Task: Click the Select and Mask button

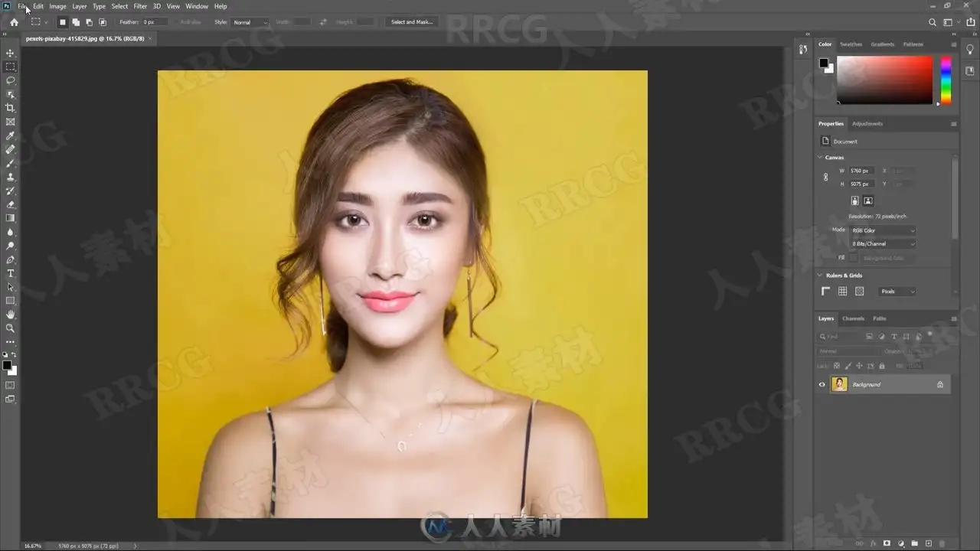Action: point(412,22)
